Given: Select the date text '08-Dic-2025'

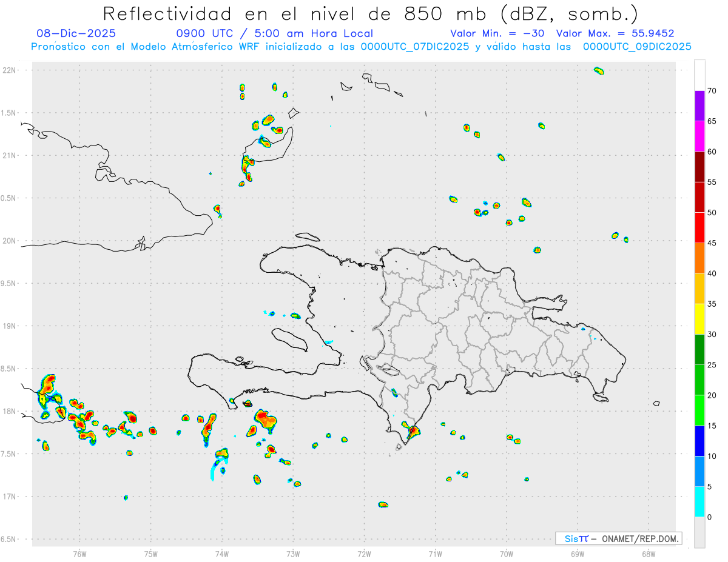Looking at the screenshot, I should [76, 33].
